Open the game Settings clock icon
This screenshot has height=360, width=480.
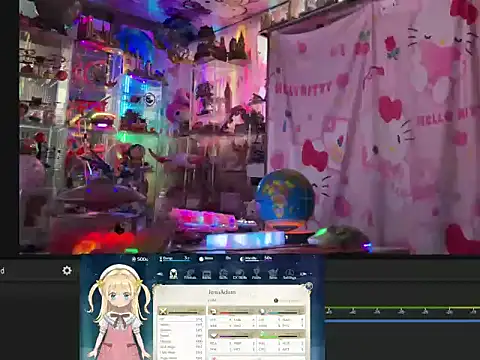click(289, 274)
